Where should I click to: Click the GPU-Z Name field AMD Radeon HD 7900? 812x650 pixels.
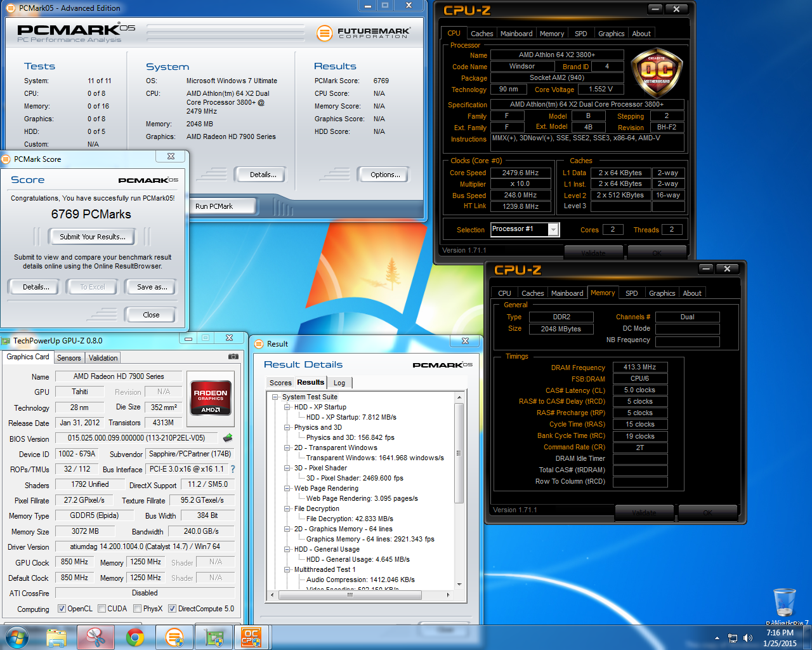tap(119, 376)
